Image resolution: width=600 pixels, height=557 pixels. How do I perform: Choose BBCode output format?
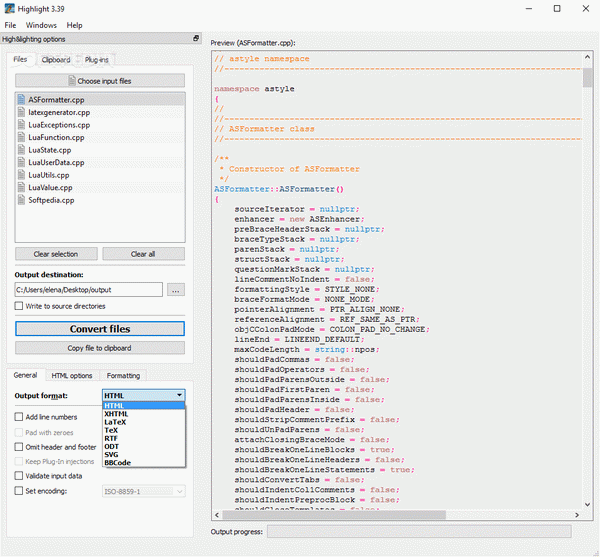point(144,463)
